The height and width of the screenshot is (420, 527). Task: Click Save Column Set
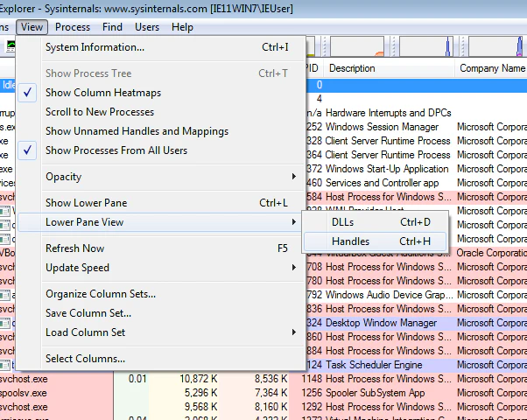(161, 313)
